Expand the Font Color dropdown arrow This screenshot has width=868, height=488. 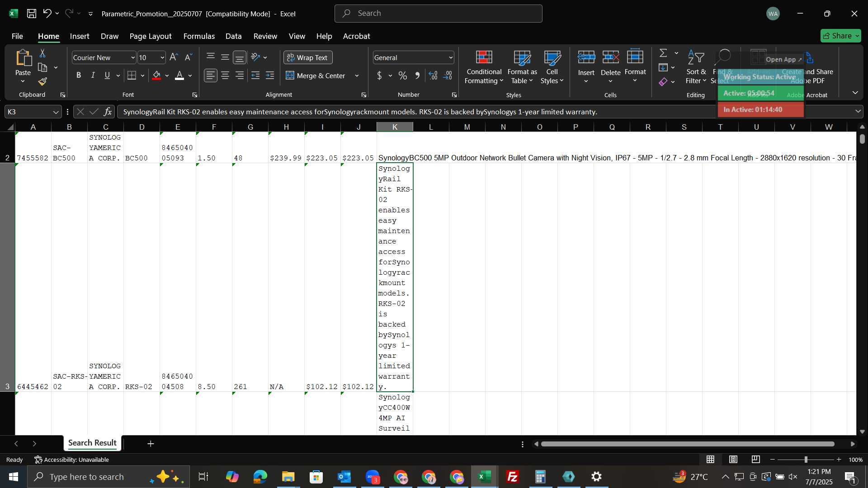190,75
